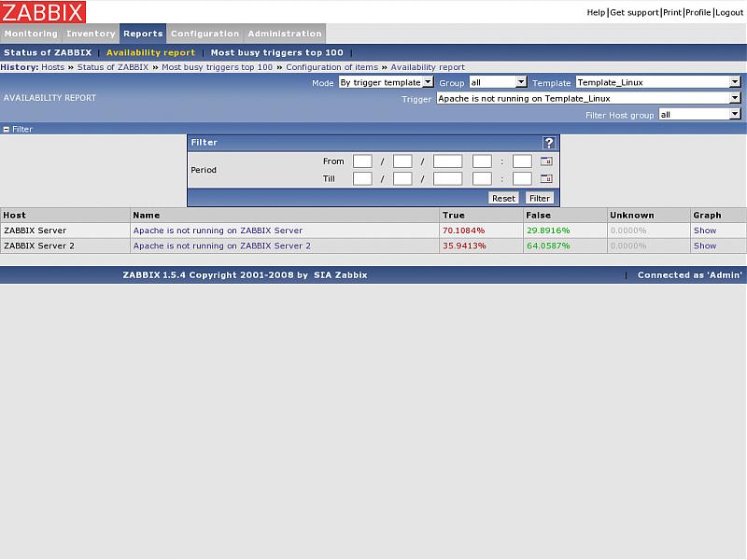
Task: Focus the From minute input field
Action: click(x=522, y=161)
